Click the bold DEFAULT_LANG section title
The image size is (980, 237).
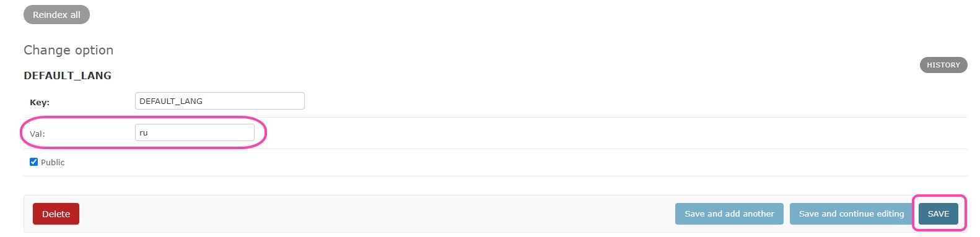(x=68, y=75)
